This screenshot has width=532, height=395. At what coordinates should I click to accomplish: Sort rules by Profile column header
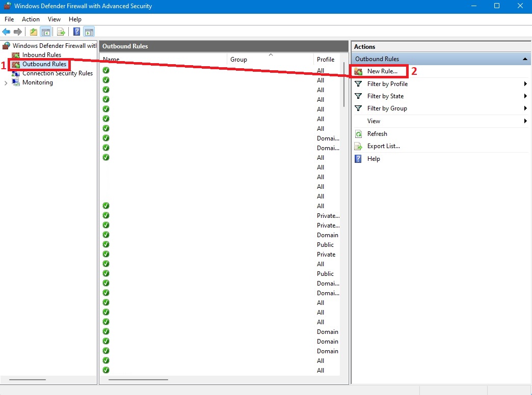(x=326, y=60)
